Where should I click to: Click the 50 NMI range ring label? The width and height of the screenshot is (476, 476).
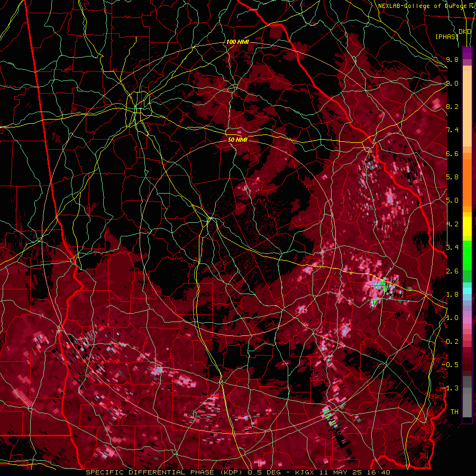click(237, 140)
